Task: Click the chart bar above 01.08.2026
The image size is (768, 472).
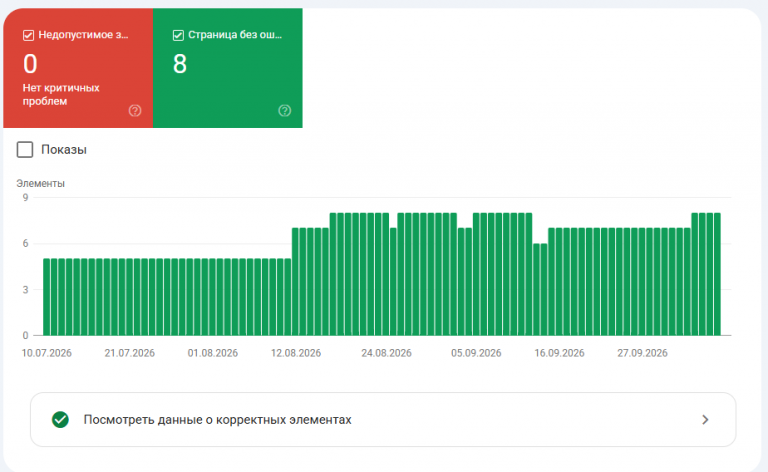Action: coord(213,297)
